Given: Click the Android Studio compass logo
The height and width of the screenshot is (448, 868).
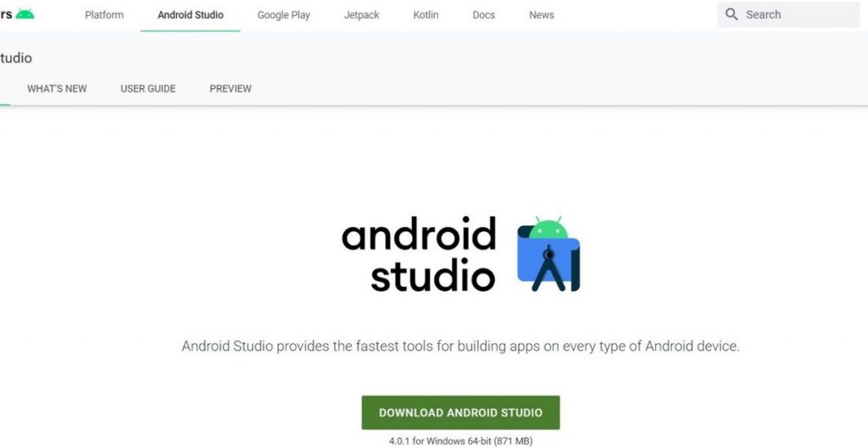Looking at the screenshot, I should click(x=548, y=254).
